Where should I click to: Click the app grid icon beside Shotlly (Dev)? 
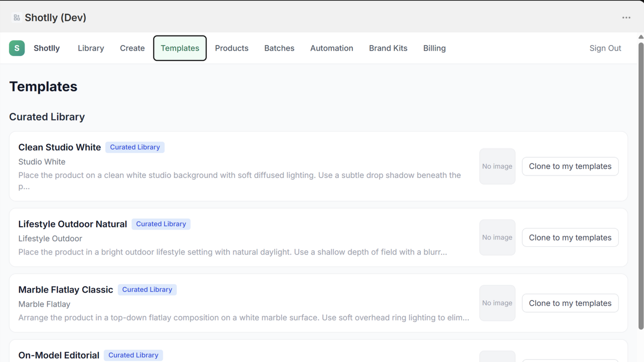click(x=17, y=18)
